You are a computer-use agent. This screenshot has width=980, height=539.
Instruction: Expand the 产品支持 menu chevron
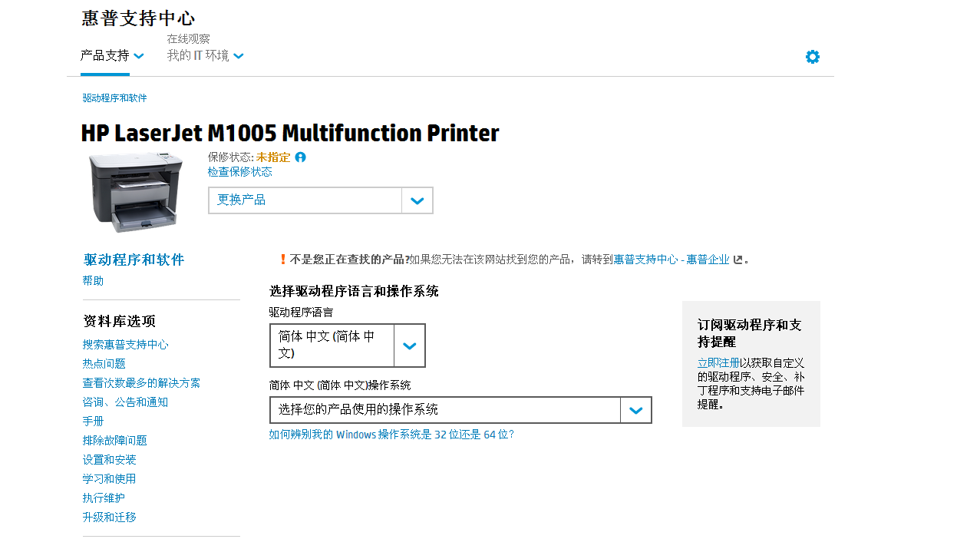[x=139, y=55]
